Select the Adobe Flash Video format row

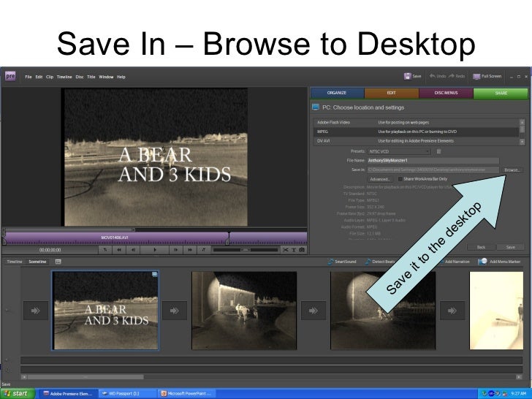click(416, 123)
